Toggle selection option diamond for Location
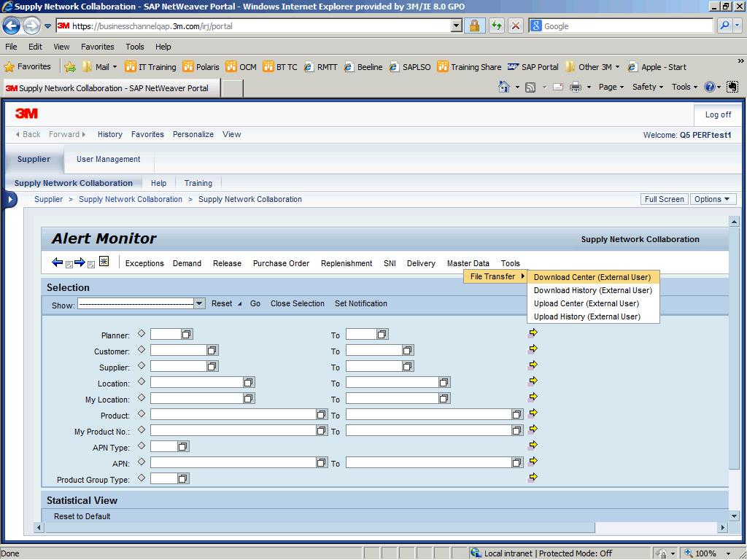 click(142, 381)
